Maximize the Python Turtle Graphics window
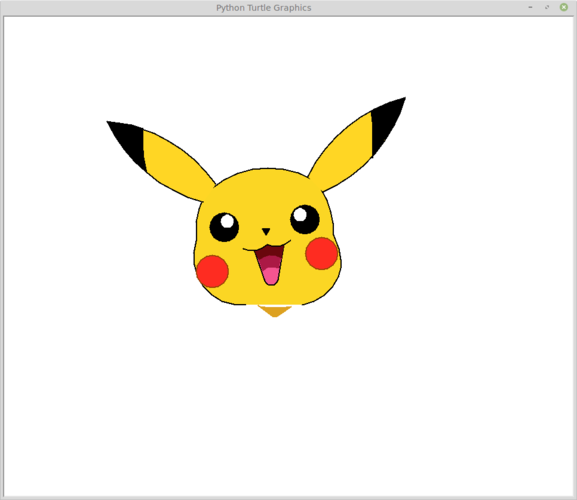577x500 pixels. click(547, 7)
